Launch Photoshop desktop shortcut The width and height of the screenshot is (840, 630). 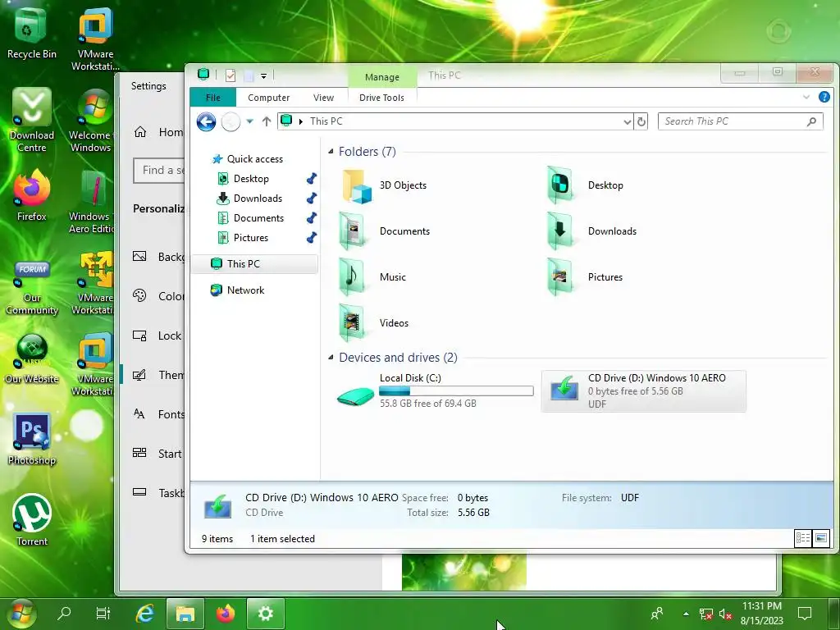[32, 440]
